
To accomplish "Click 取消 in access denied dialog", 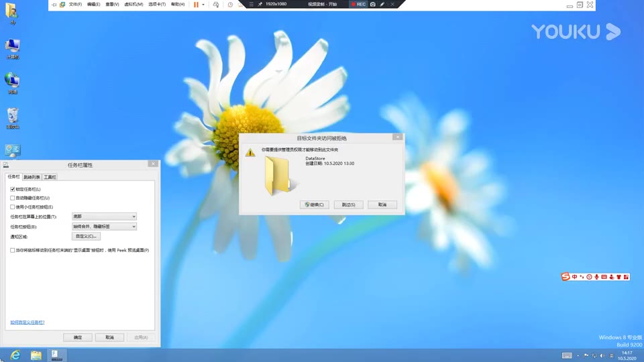I will (382, 204).
